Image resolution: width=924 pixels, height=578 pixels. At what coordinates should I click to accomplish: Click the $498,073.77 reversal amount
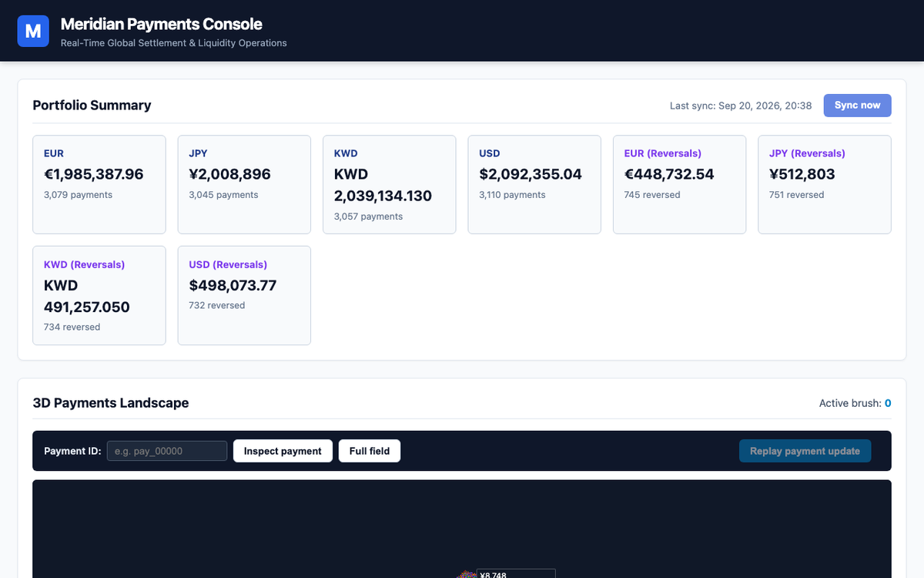233,285
